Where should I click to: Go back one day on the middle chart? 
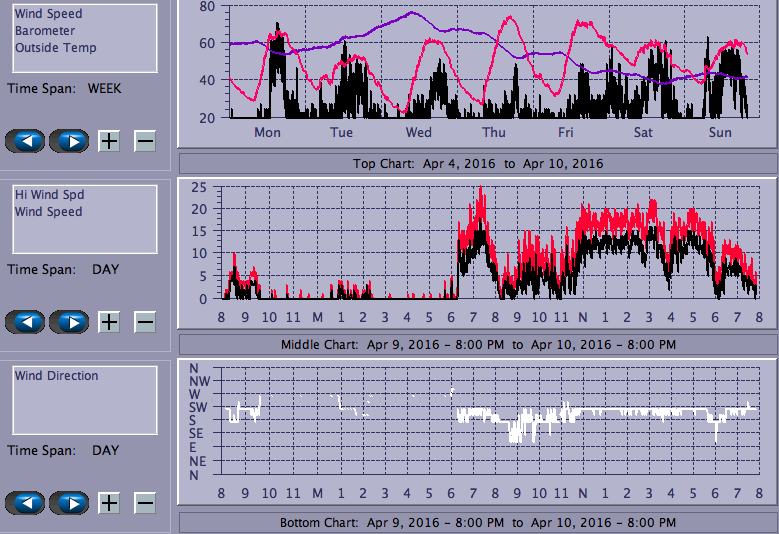(25, 322)
